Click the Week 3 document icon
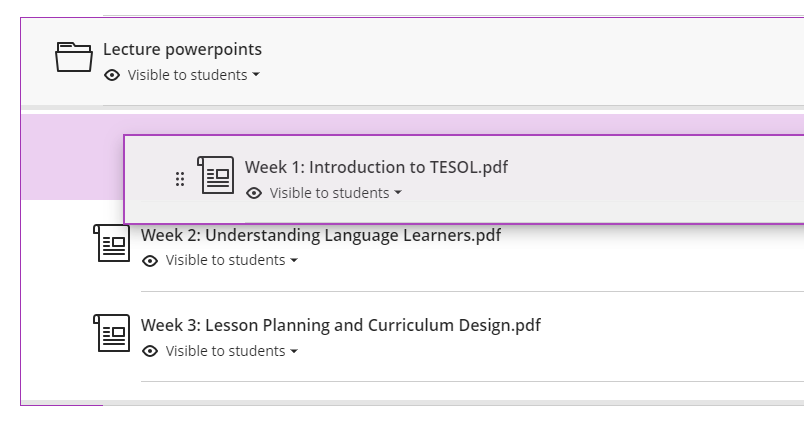The image size is (804, 426). pyautogui.click(x=112, y=333)
